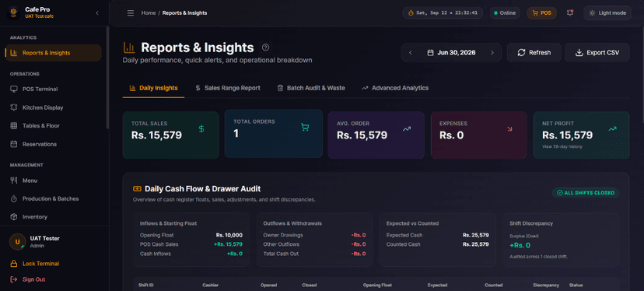Viewport: 644px width, 291px height.
Task: Click the dollar icon on Total Sales card
Action: coord(201,129)
